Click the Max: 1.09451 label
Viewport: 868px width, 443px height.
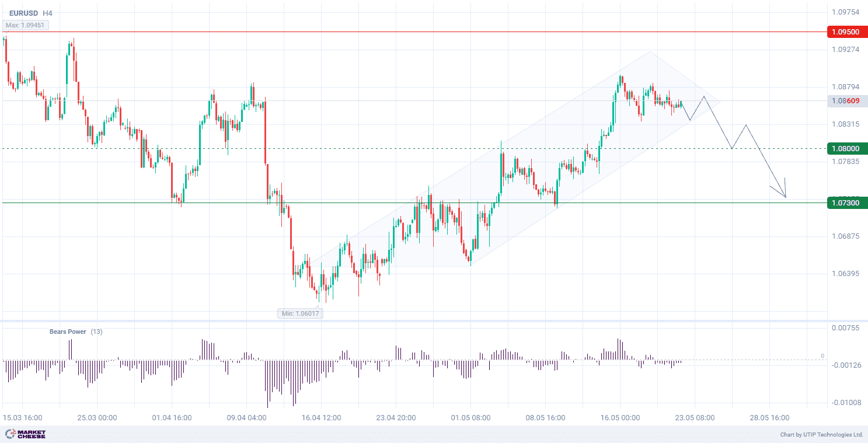[25, 25]
